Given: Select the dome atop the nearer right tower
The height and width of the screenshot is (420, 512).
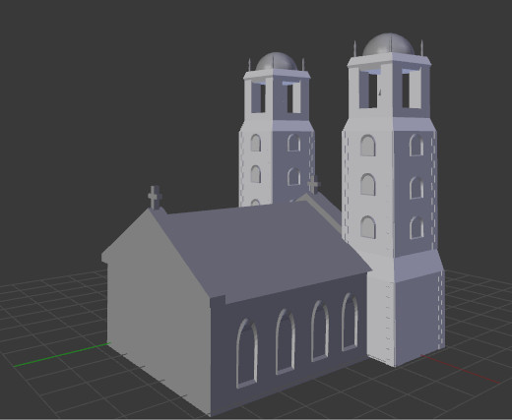Looking at the screenshot, I should tap(388, 44).
